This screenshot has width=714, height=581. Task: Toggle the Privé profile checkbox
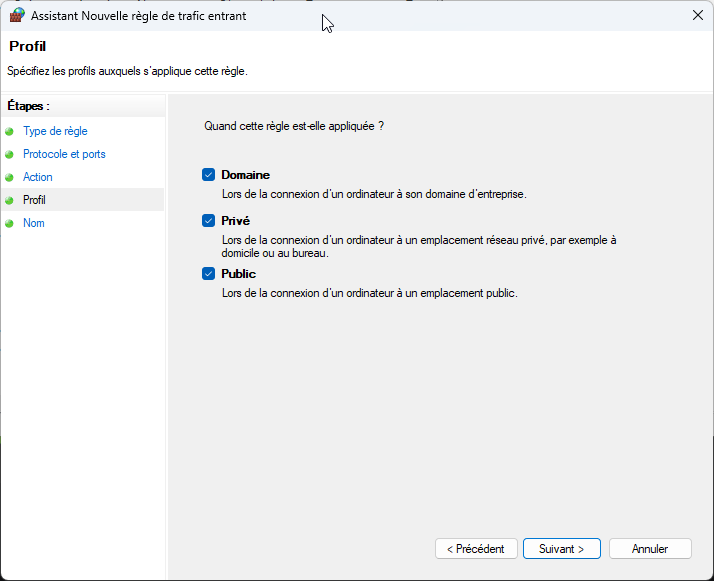208,220
